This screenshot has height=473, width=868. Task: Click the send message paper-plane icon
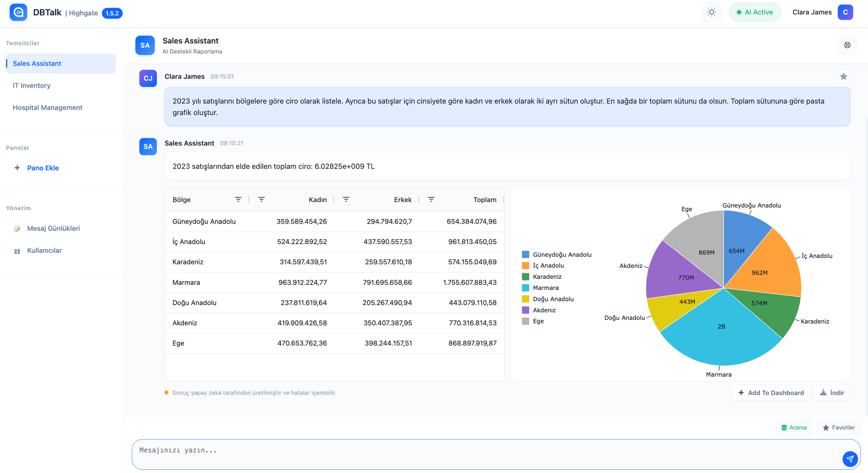click(850, 459)
